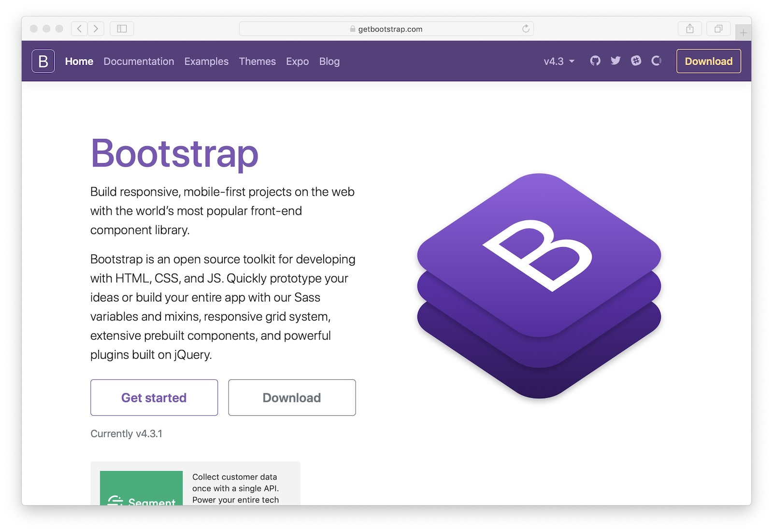This screenshot has height=532, width=773.
Task: Open the Open Collective icon link
Action: coord(656,61)
